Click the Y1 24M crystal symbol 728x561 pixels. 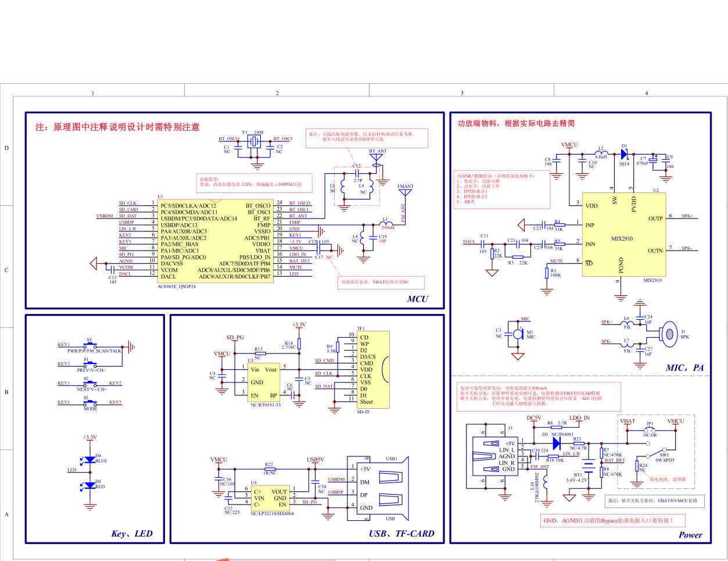pos(254,142)
